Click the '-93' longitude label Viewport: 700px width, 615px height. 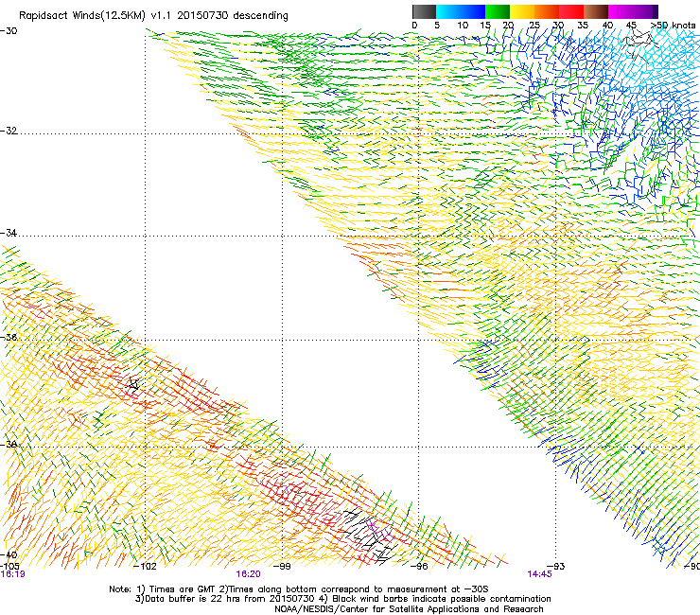(556, 567)
